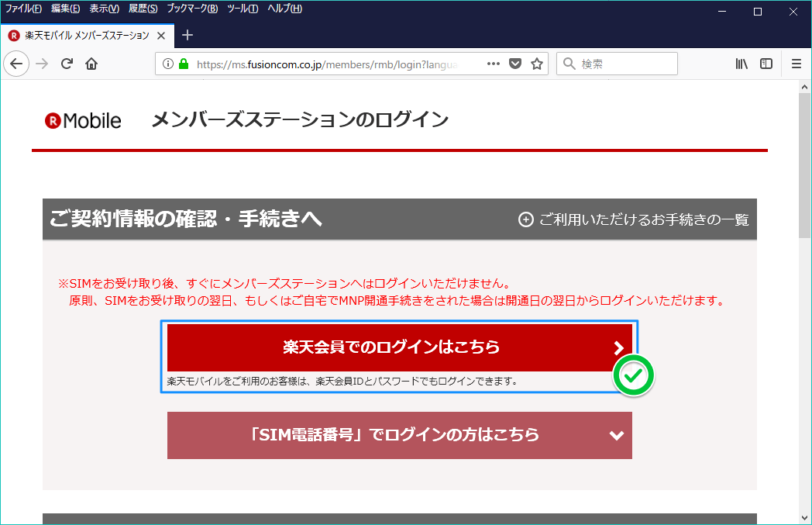Maximize the Firefox window
Viewport: 812px width, 525px height.
[758, 12]
